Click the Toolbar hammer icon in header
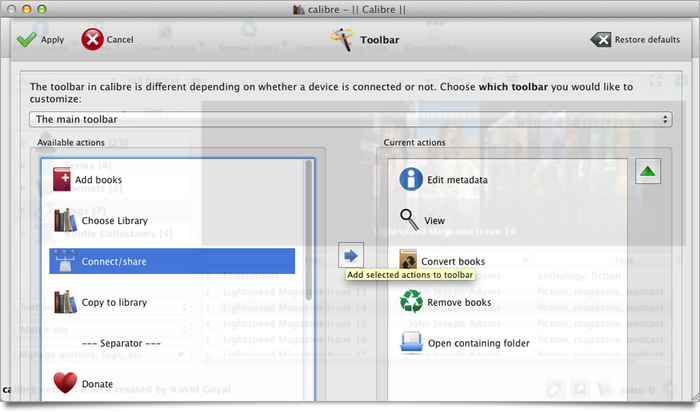The image size is (700, 412). click(x=342, y=40)
